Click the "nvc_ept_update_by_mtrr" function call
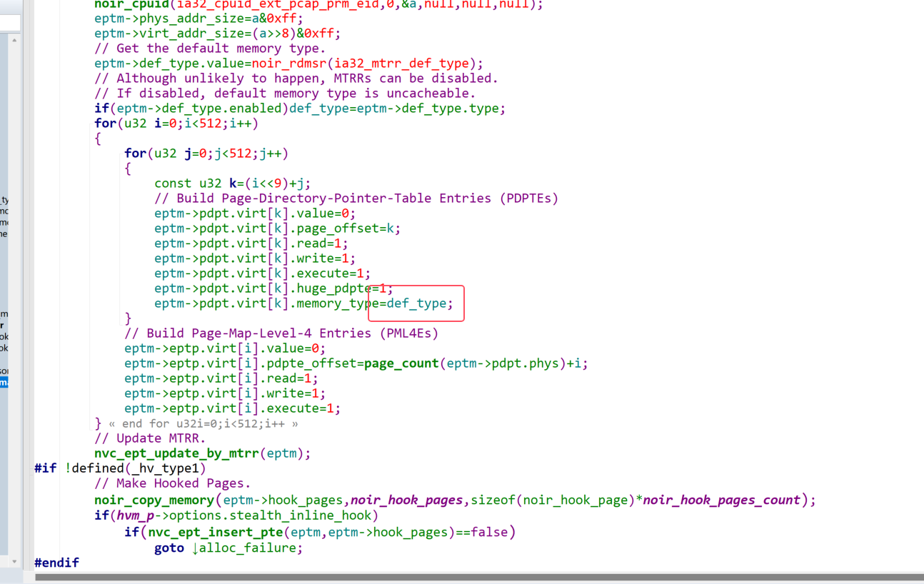Image resolution: width=924 pixels, height=584 pixels. click(x=176, y=453)
